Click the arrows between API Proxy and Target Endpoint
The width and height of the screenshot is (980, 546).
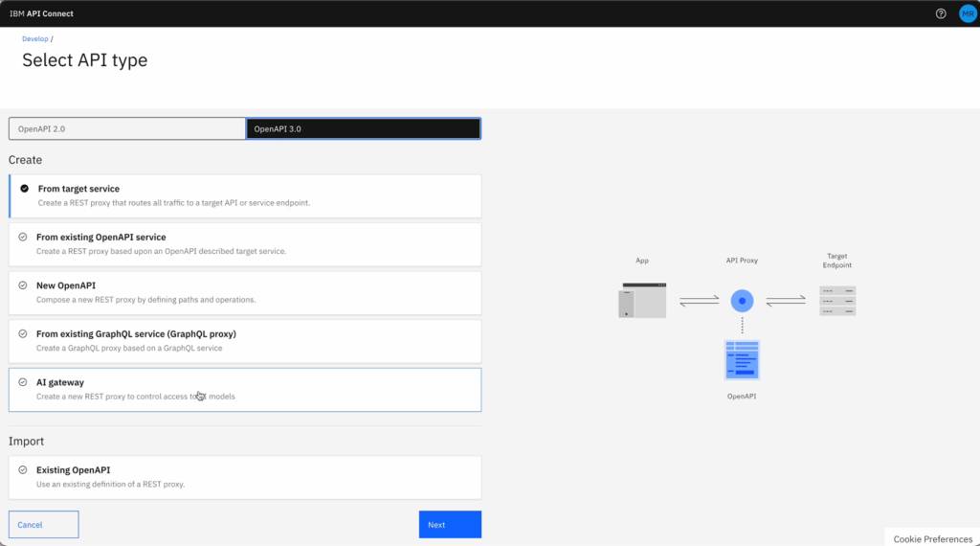786,301
